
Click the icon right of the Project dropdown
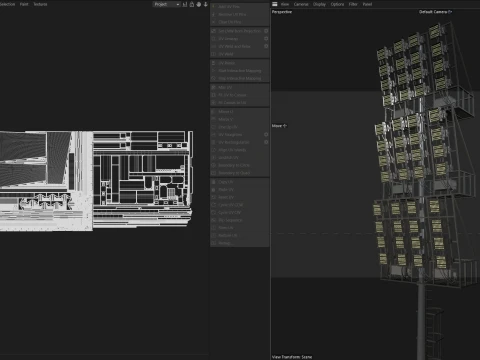(x=185, y=4)
